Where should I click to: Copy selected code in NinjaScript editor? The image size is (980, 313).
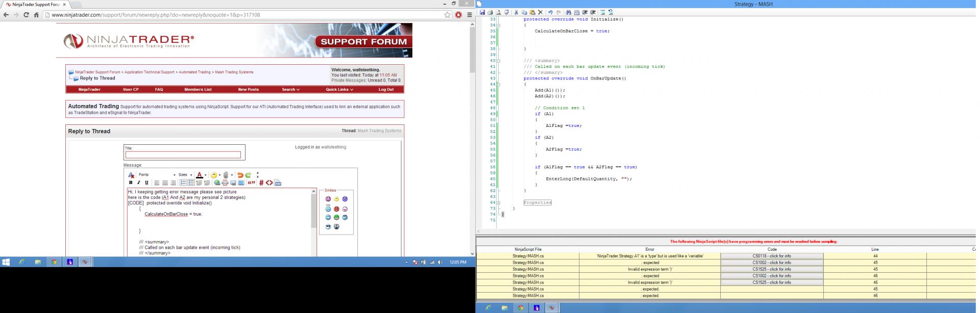pyautogui.click(x=524, y=12)
